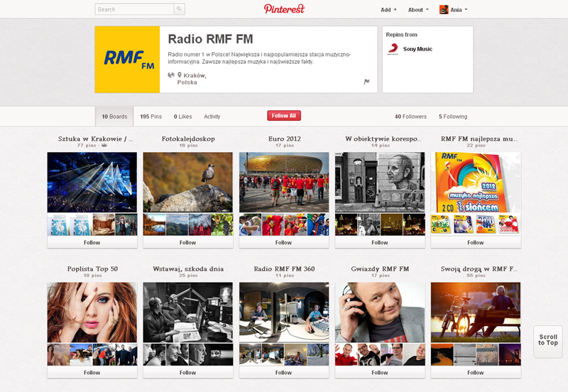568x392 pixels.
Task: Click the RMF FM profile logo
Action: 127,60
